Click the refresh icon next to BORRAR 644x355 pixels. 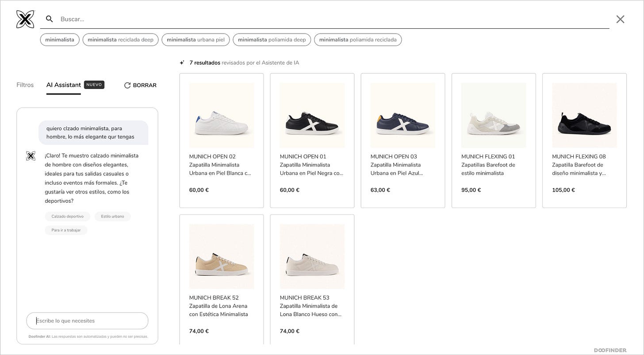coord(127,85)
